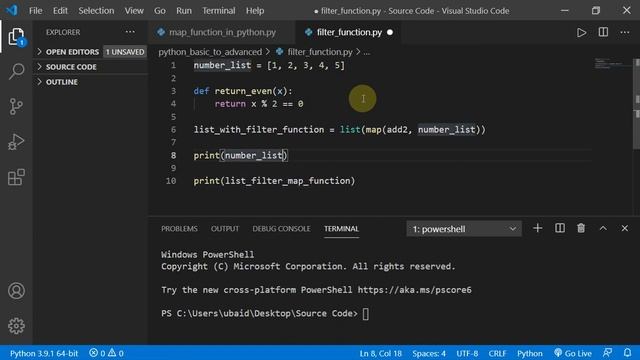Open the Selection menu

(96, 11)
